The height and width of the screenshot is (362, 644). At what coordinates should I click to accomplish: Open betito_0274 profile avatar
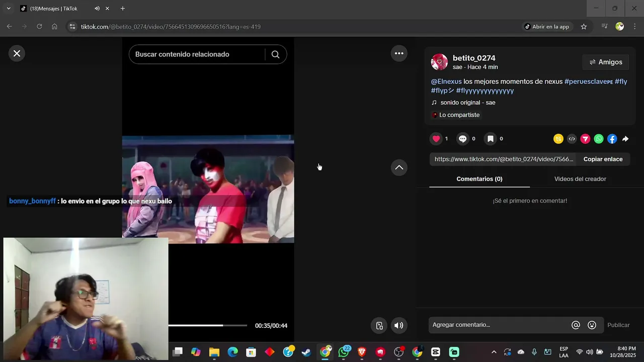[439, 62]
